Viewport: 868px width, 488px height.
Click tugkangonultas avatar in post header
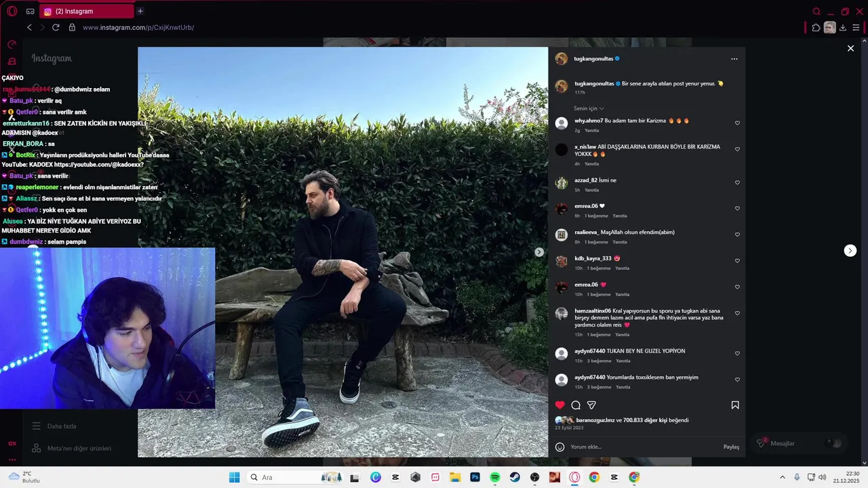pyautogui.click(x=561, y=59)
